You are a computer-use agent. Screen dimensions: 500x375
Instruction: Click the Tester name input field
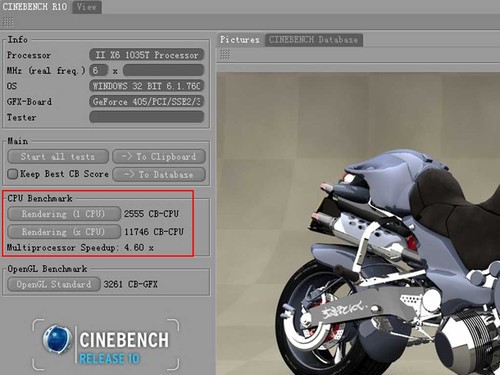point(147,117)
